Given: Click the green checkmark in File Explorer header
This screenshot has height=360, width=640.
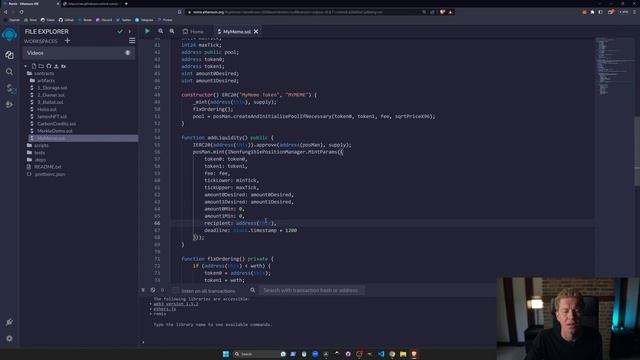Looking at the screenshot, I should (x=120, y=31).
